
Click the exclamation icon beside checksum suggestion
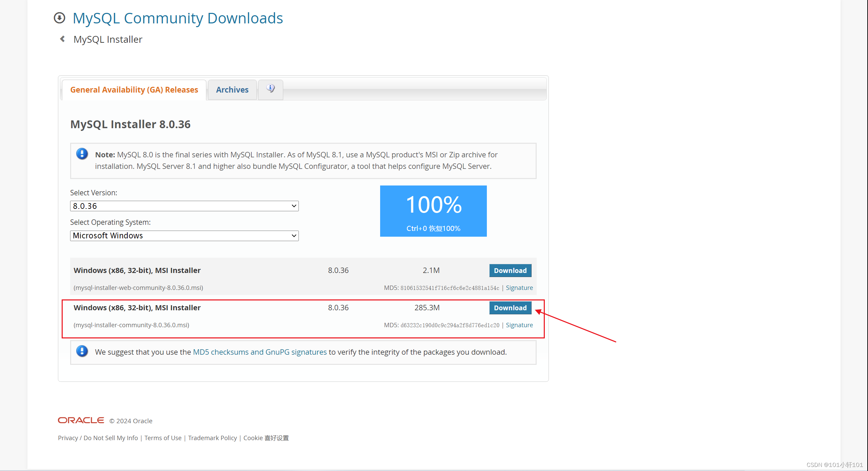pyautogui.click(x=82, y=351)
